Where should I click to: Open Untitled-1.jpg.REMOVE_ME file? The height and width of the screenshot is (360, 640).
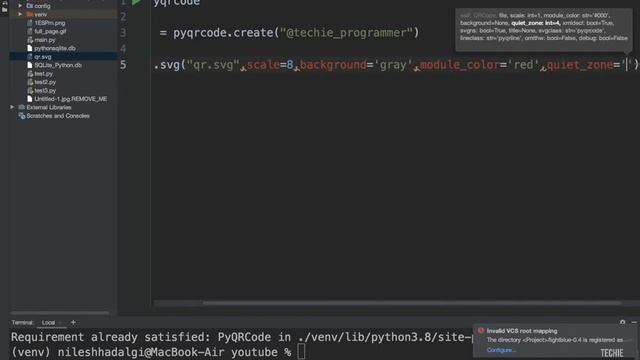point(71,99)
